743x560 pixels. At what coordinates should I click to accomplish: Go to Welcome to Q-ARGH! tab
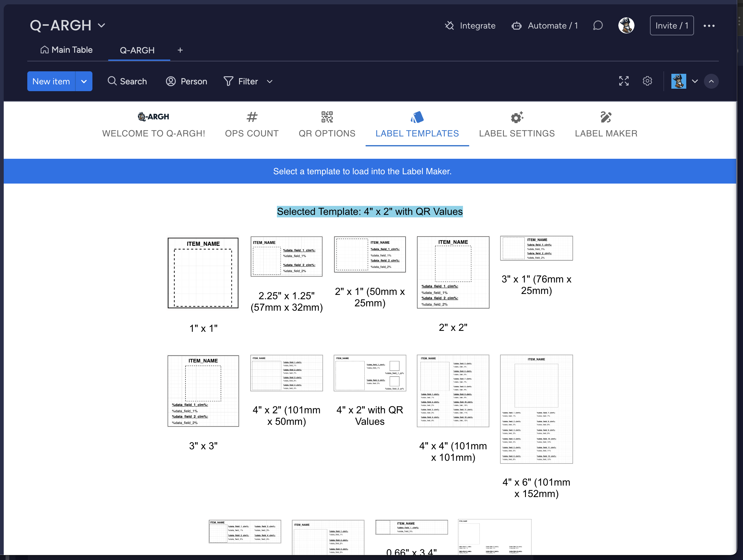click(x=153, y=125)
